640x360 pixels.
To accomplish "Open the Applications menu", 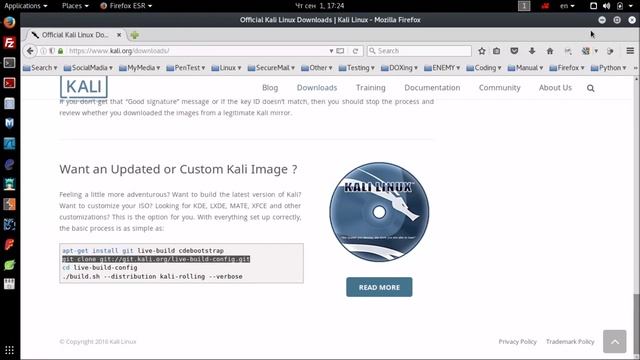I will click(26, 6).
